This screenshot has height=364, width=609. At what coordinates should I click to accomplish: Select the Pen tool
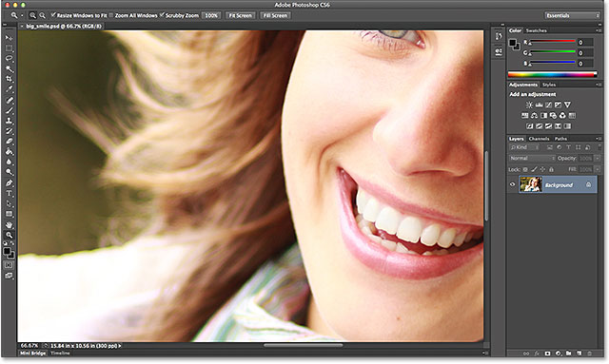point(9,183)
